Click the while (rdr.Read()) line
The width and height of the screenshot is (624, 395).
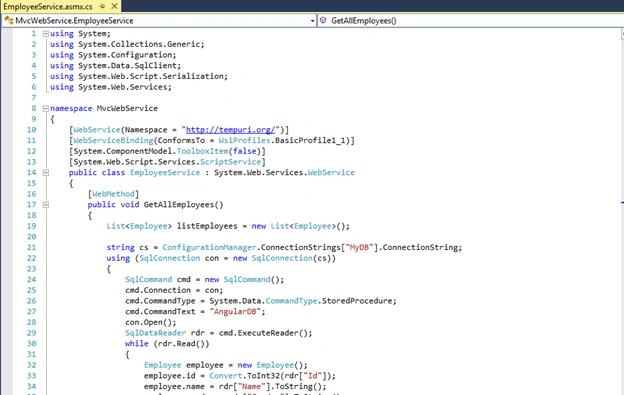167,344
